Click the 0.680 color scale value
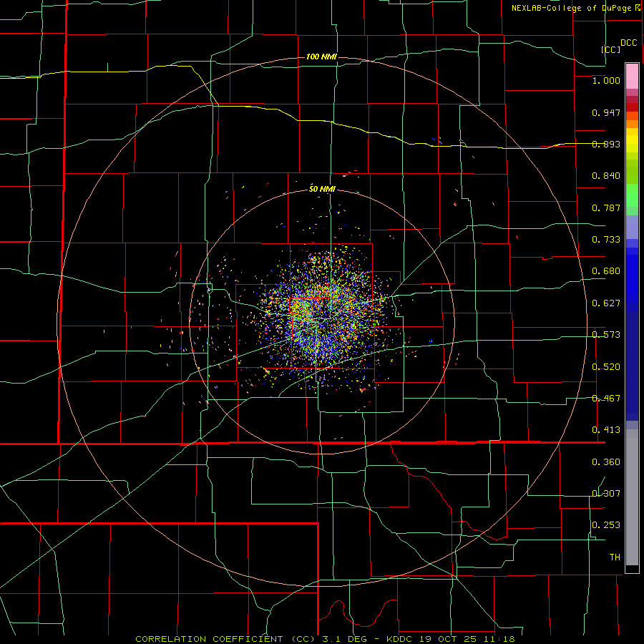This screenshot has width=644, height=644. [x=606, y=271]
